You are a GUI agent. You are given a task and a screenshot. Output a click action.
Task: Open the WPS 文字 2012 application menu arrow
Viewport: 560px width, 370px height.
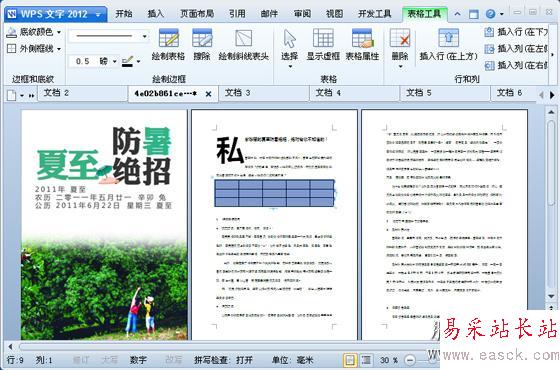pyautogui.click(x=98, y=15)
